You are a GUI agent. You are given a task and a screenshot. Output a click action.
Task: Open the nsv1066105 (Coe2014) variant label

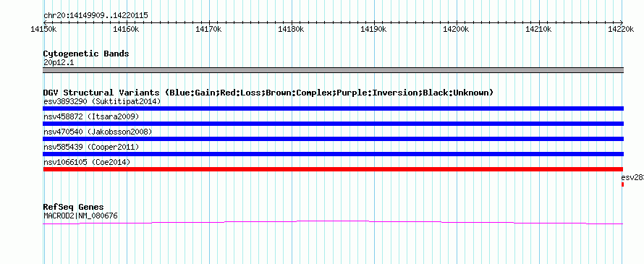[87, 162]
